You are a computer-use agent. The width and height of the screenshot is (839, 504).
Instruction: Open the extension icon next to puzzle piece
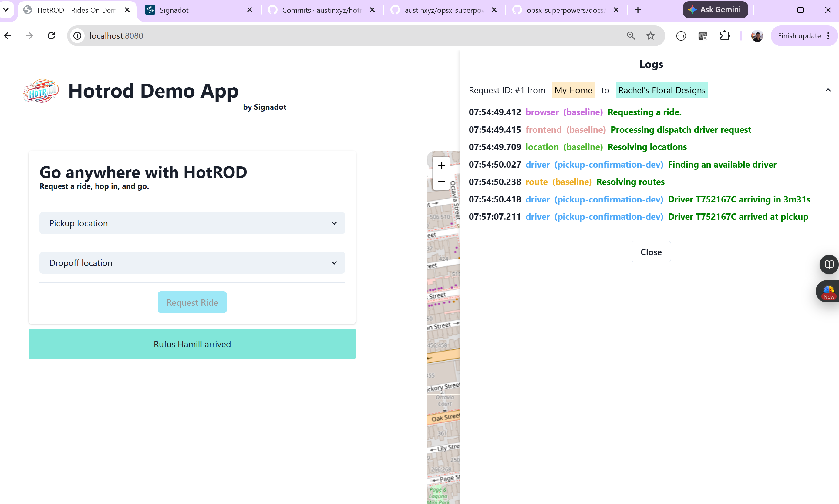click(703, 36)
